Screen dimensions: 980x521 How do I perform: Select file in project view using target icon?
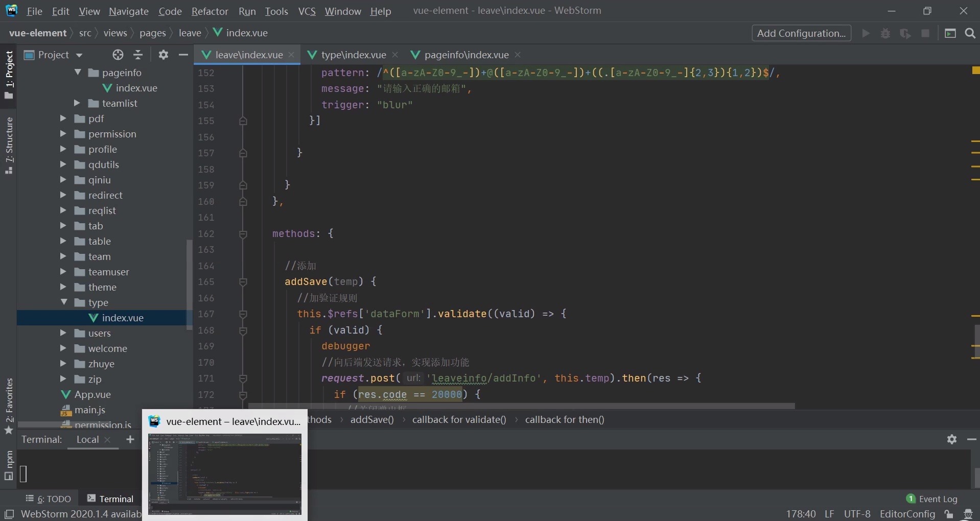coord(118,55)
